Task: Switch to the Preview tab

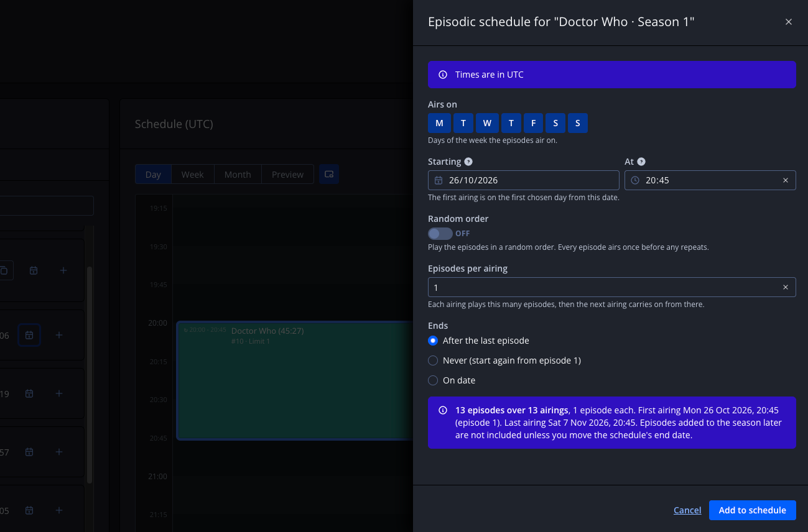Action: tap(287, 175)
